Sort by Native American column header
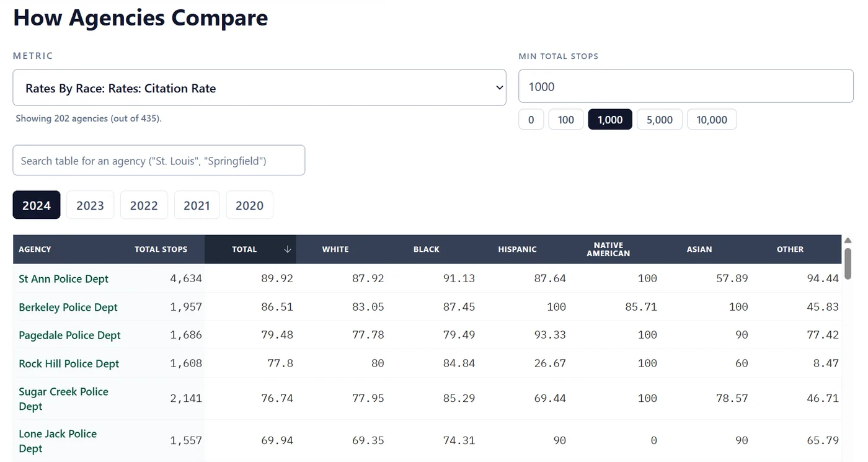Viewport: 868px width, 462px height. pyautogui.click(x=608, y=249)
